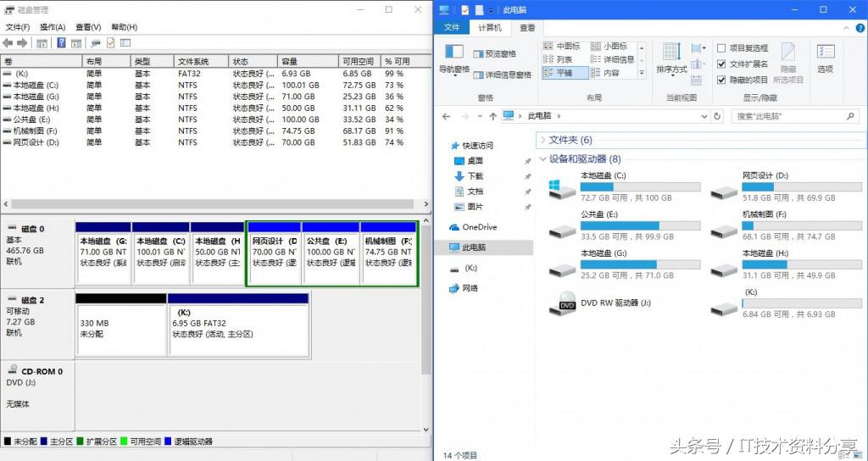Select the 机械制图 (F:) row in volume list

coord(214,131)
